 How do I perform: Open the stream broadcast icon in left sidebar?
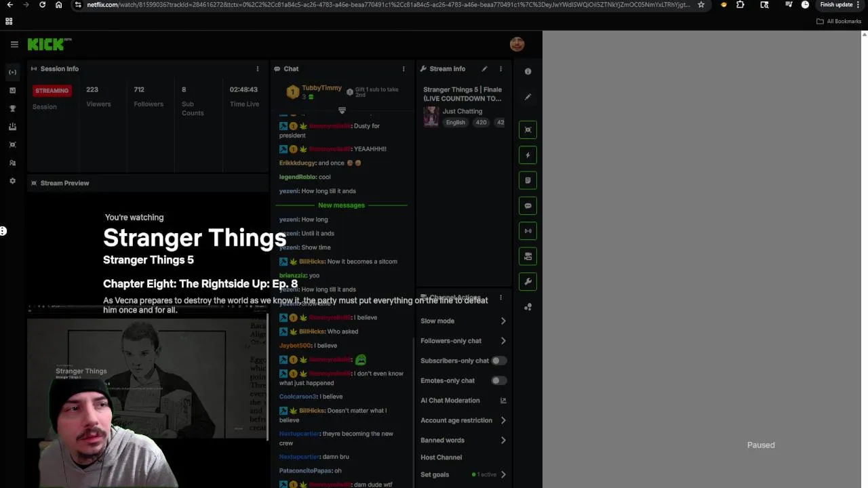point(12,72)
